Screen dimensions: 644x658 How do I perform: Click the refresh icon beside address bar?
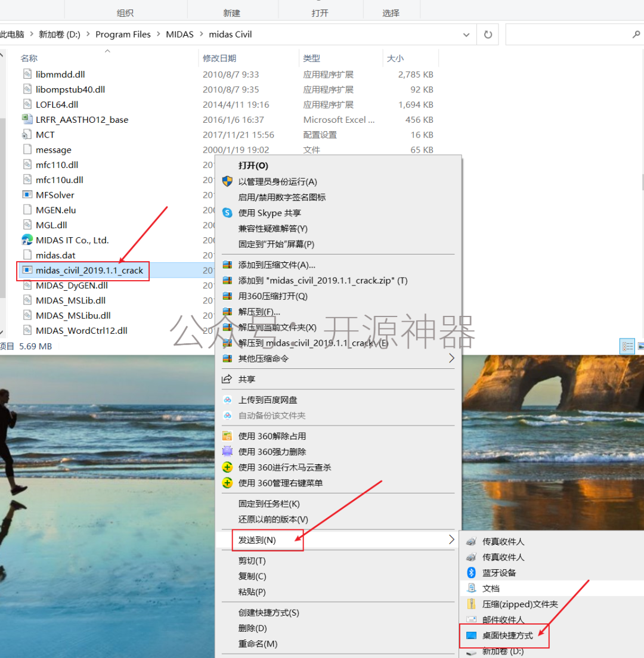[488, 35]
